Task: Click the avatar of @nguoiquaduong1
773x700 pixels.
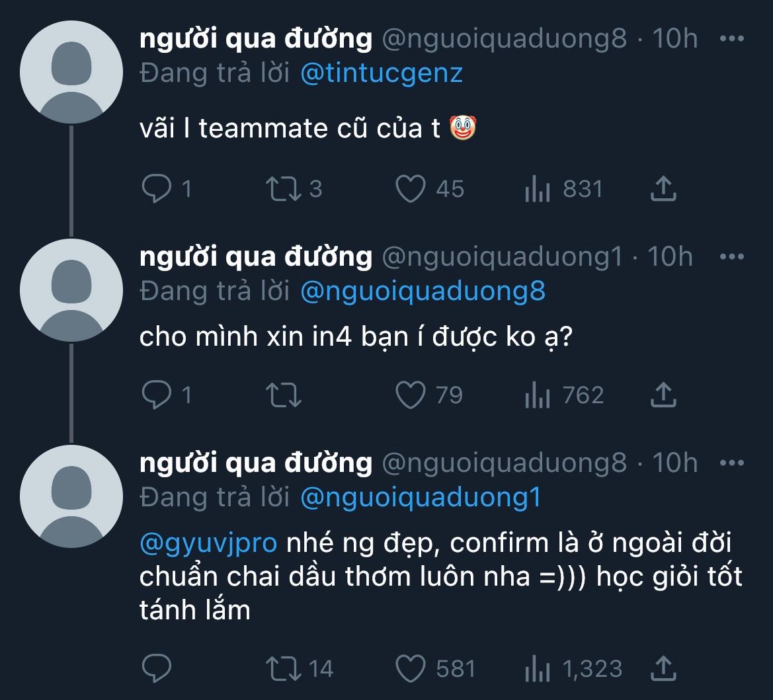Action: click(71, 290)
